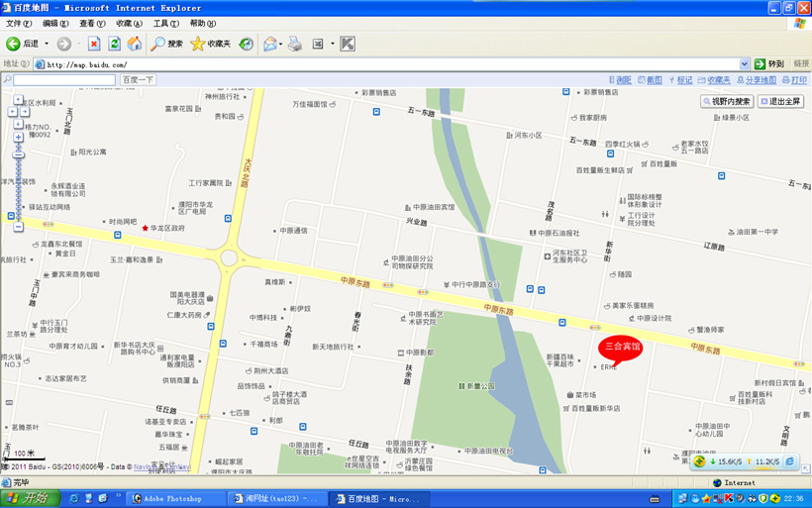Click the bus stop icon below 时尚网吧
This screenshot has height=508, width=812.
118,235
